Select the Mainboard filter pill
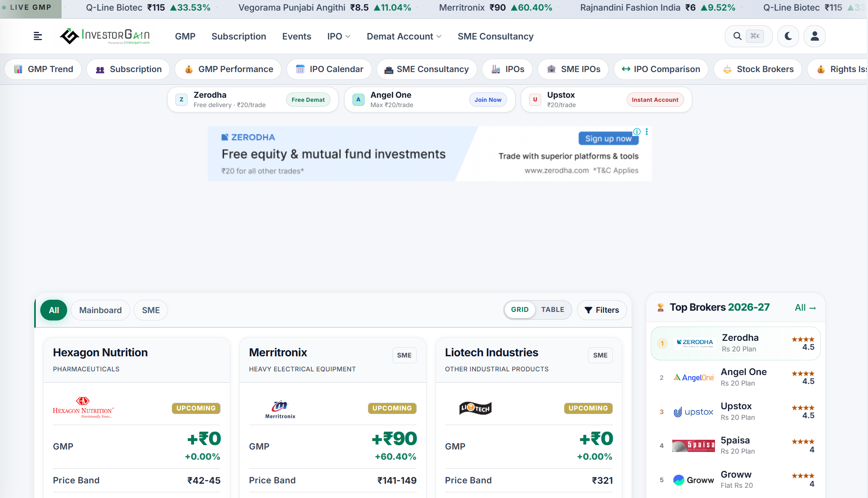Image resolution: width=868 pixels, height=498 pixels. click(101, 310)
